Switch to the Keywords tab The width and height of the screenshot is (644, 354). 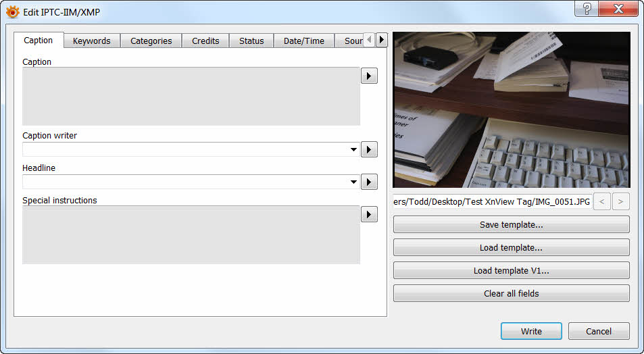point(92,41)
